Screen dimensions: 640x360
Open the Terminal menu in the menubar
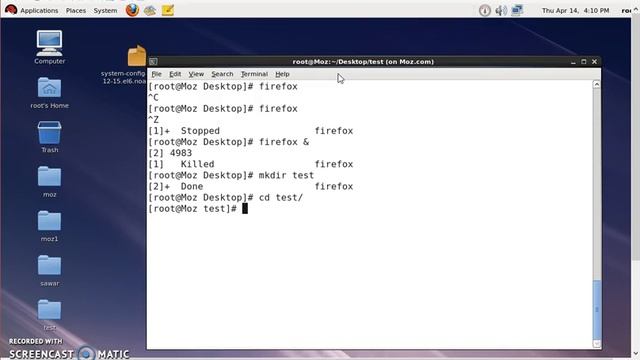[x=254, y=74]
